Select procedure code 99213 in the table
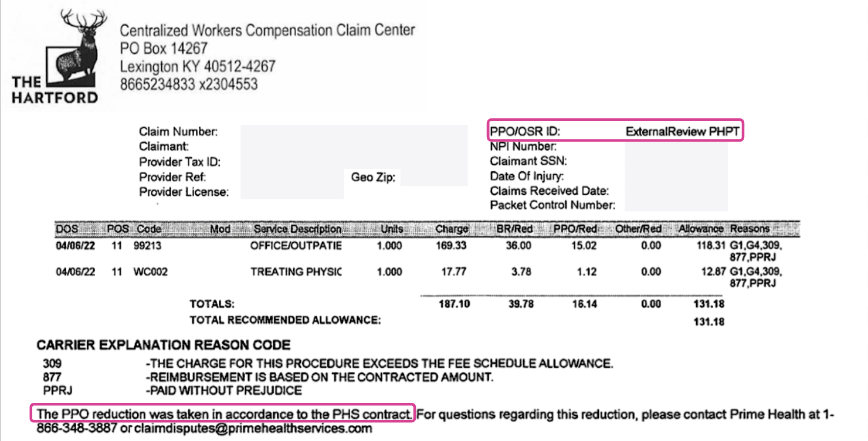The width and height of the screenshot is (868, 441). [147, 246]
